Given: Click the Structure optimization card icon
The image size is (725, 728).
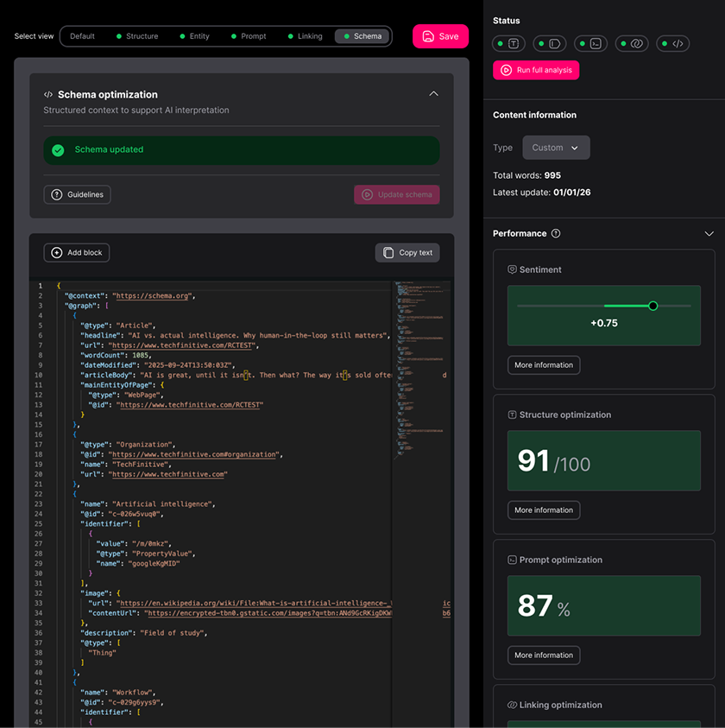Looking at the screenshot, I should 512,415.
